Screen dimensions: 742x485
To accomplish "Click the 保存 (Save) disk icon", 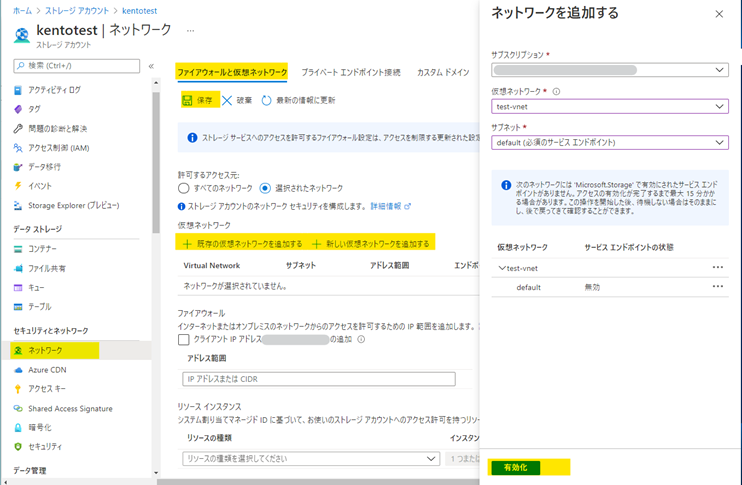I will tap(188, 100).
